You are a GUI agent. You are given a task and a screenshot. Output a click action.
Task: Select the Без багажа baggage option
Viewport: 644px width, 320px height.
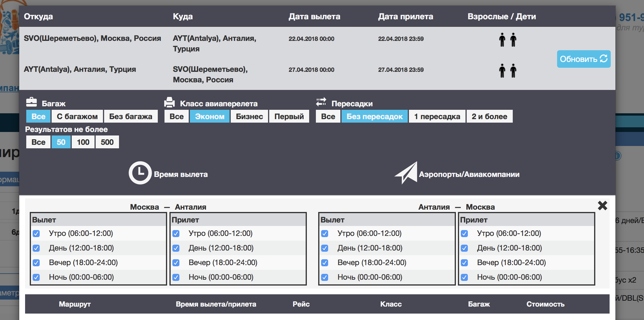pos(131,116)
